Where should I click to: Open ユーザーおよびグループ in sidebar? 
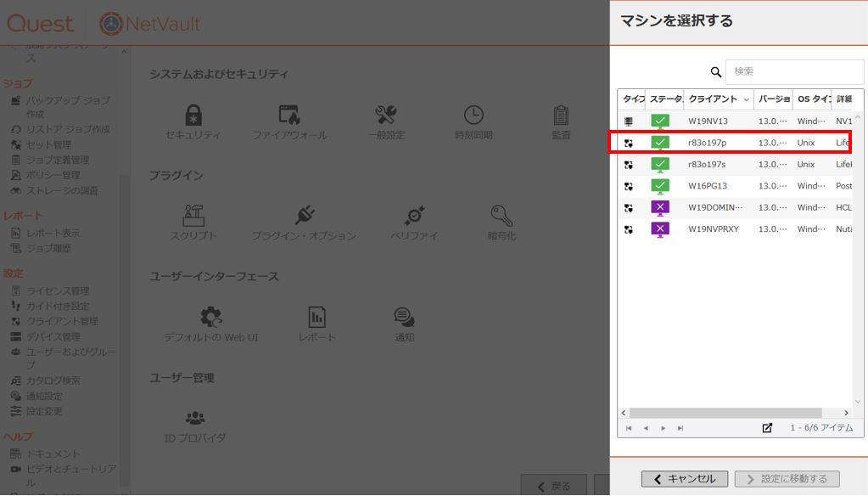point(71,358)
